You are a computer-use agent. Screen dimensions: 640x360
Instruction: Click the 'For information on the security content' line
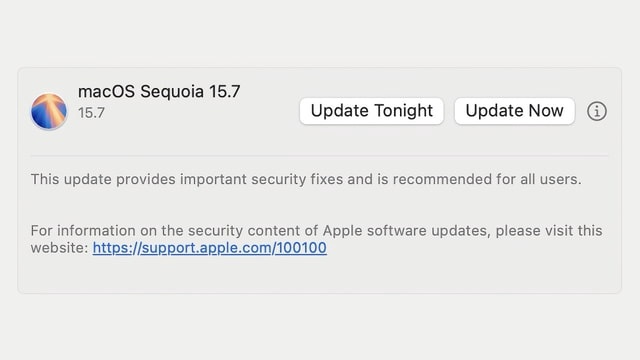click(x=316, y=231)
